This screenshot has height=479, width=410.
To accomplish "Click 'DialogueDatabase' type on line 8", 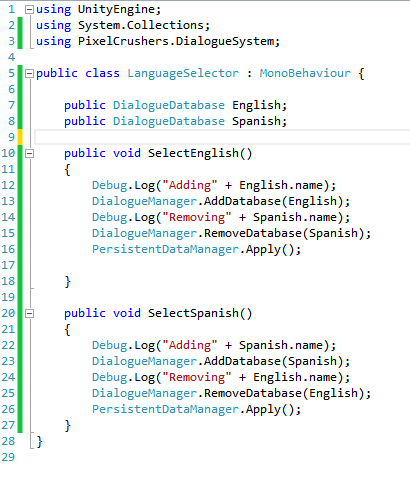I will (x=169, y=121).
